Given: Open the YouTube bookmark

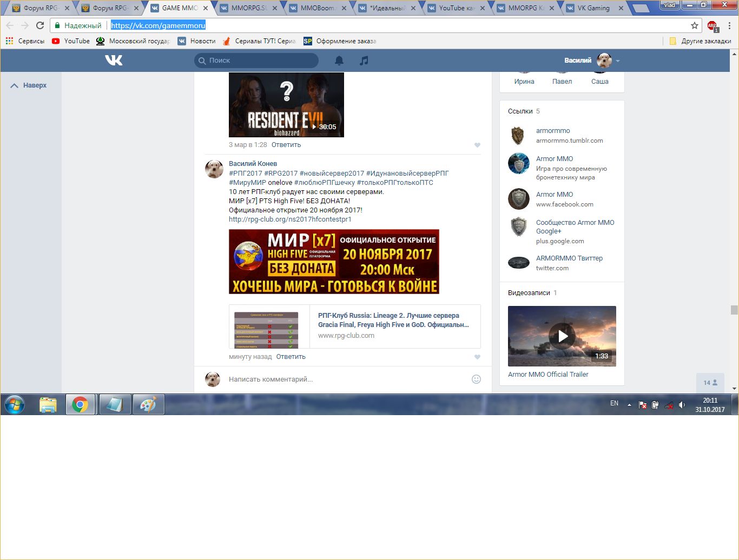Looking at the screenshot, I should coord(71,41).
